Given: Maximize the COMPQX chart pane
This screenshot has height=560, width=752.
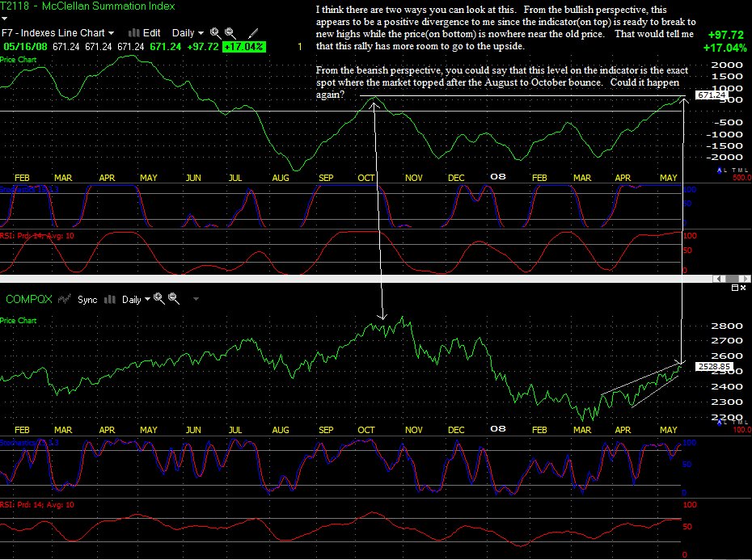Looking at the screenshot, I should 735,288.
